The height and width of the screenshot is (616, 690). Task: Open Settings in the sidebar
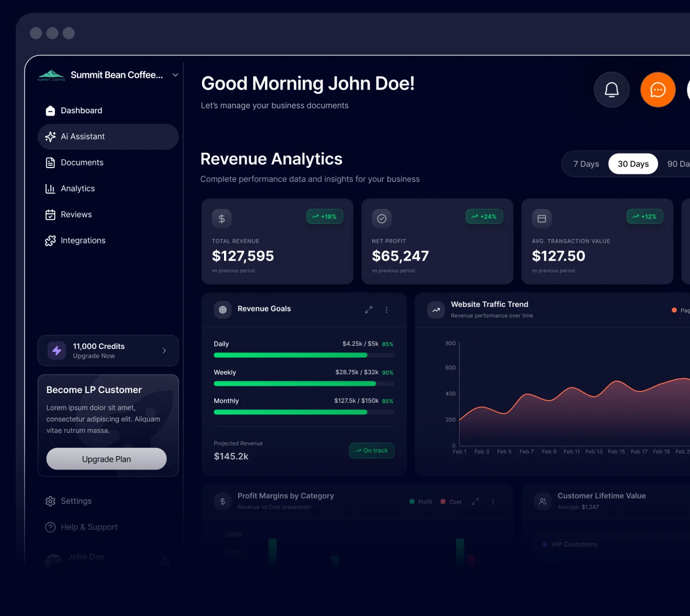[x=108, y=501]
